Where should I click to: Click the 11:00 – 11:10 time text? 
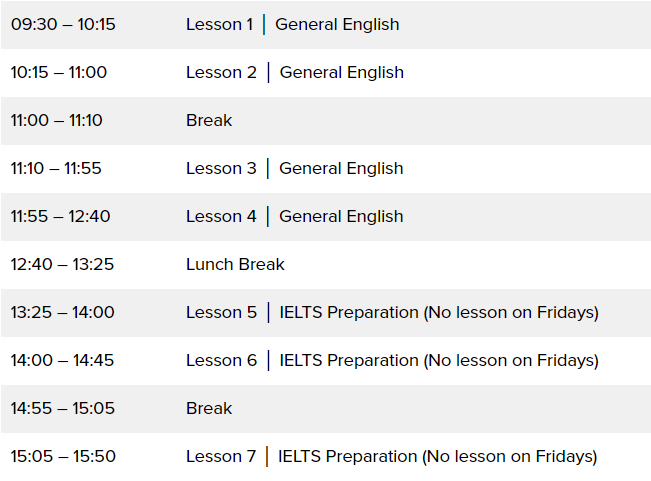click(57, 120)
